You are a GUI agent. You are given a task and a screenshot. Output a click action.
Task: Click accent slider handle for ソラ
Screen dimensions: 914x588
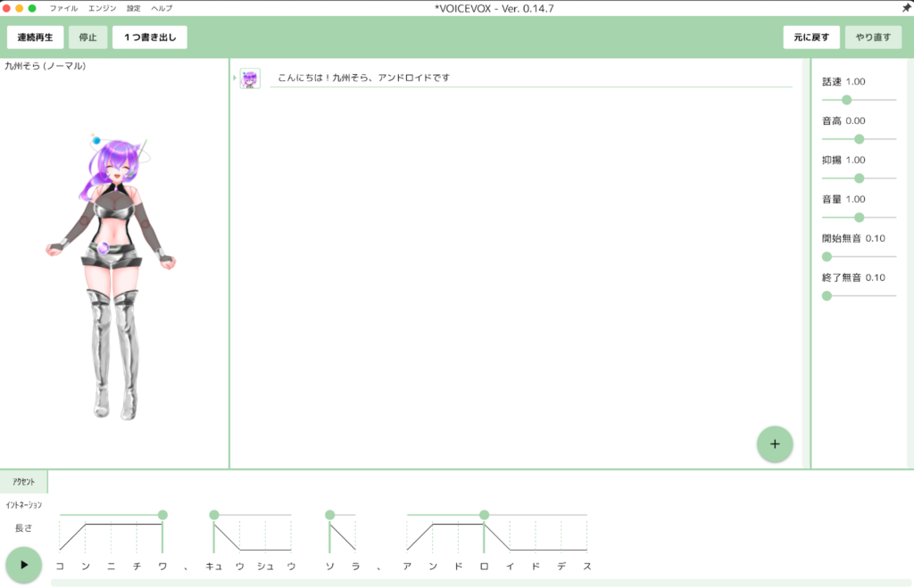330,515
